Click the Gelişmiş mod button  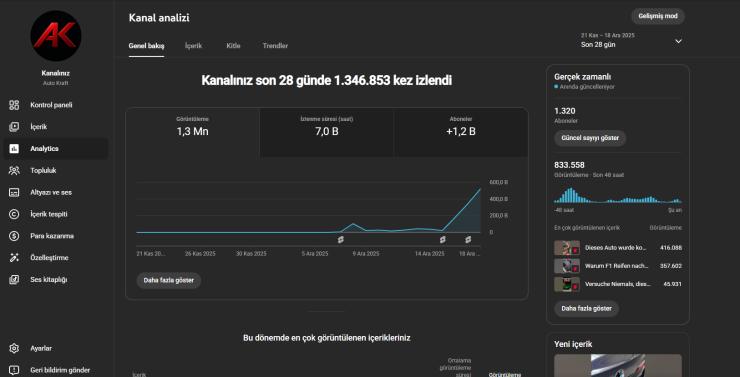[x=658, y=16]
